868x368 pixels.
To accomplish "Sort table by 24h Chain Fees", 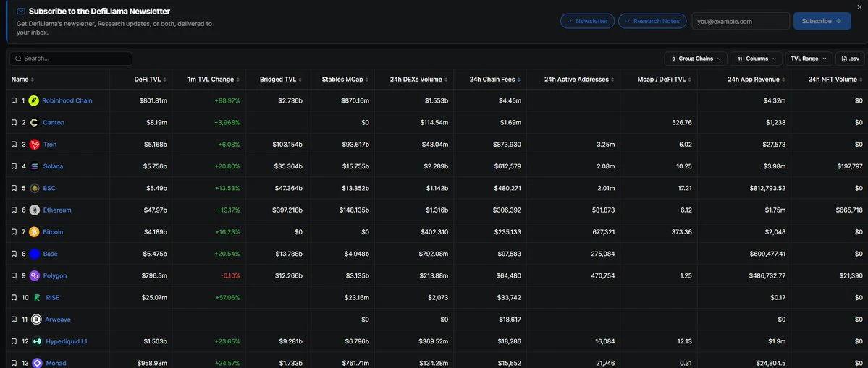I will point(495,80).
